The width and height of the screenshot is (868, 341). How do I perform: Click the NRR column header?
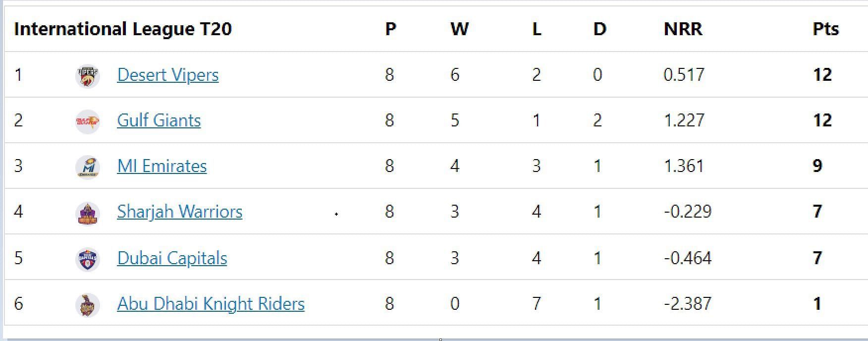[683, 29]
